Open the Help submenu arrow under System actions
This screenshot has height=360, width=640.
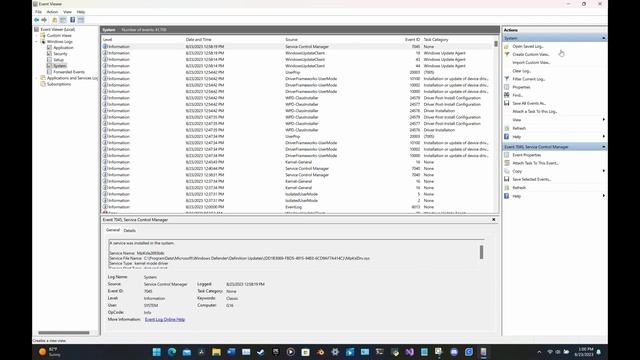click(x=604, y=136)
